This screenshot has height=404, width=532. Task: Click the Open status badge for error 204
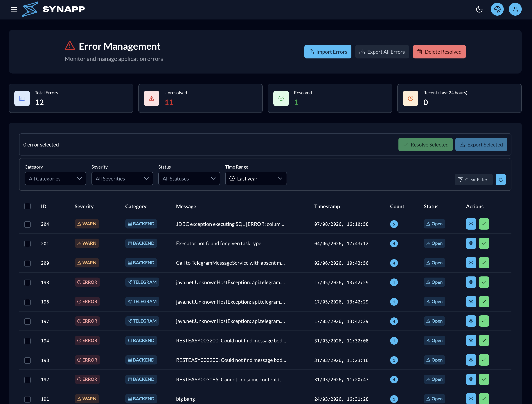pyautogui.click(x=434, y=224)
